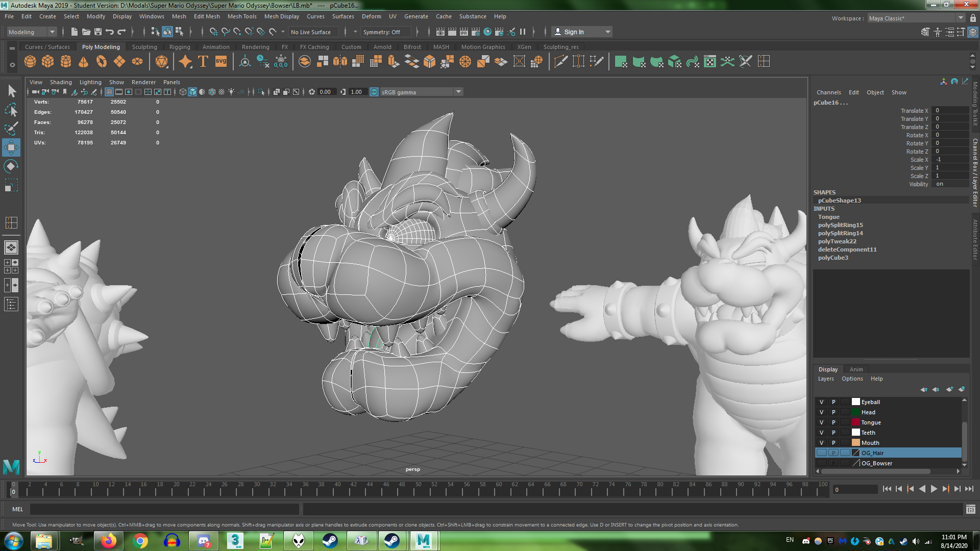Open the Mesh Tools menu
The image size is (980, 551).
click(x=242, y=16)
